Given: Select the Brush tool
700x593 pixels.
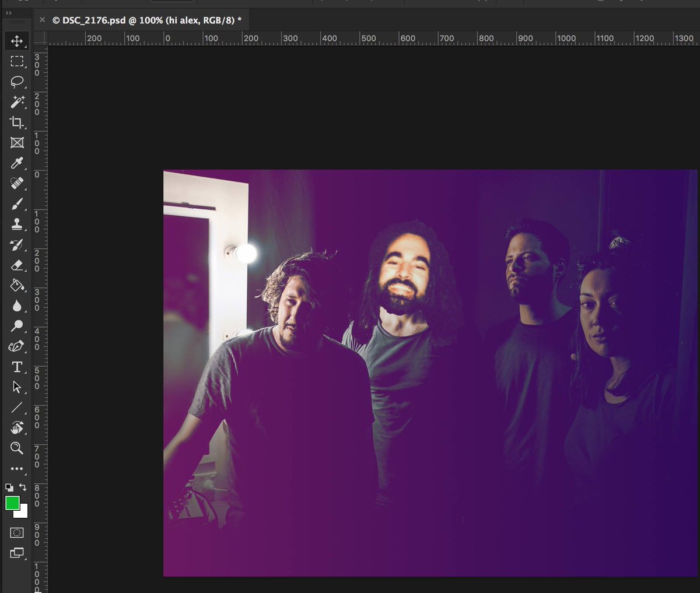Looking at the screenshot, I should point(17,203).
